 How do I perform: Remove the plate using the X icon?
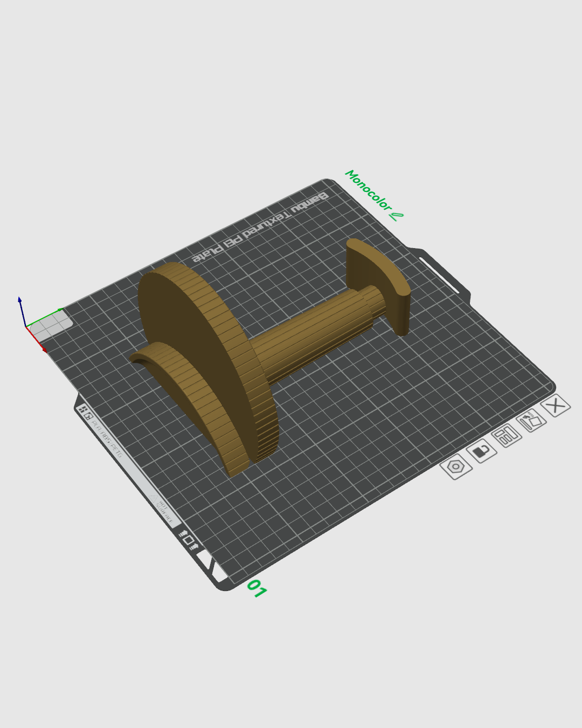click(556, 405)
